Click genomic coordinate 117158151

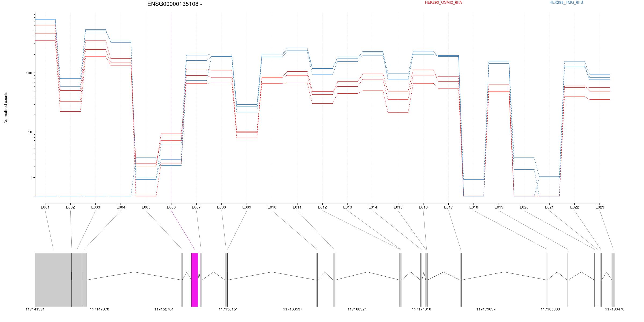click(228, 309)
